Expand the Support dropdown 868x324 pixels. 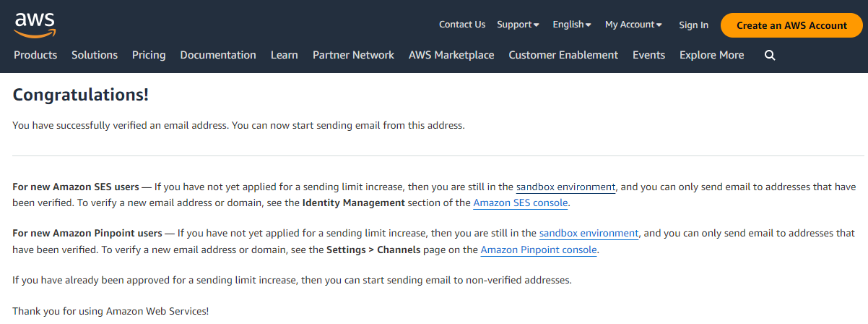tap(518, 25)
